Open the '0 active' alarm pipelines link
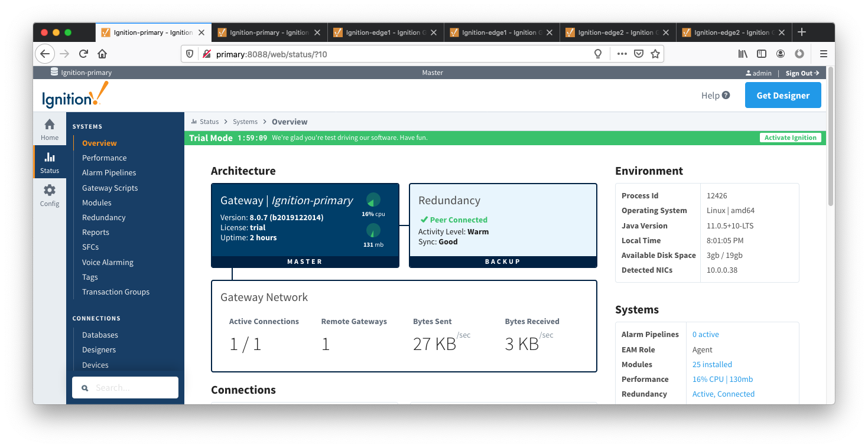Image resolution: width=868 pixels, height=448 pixels. (706, 334)
